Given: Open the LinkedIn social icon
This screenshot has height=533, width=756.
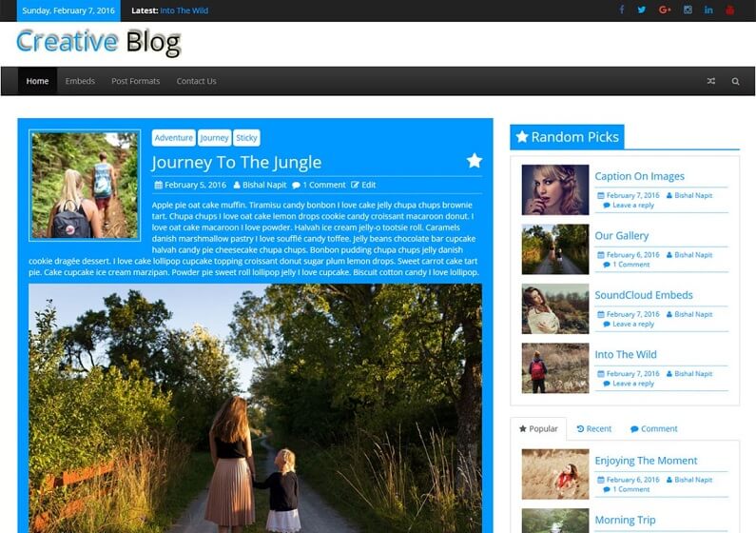Looking at the screenshot, I should 708,10.
